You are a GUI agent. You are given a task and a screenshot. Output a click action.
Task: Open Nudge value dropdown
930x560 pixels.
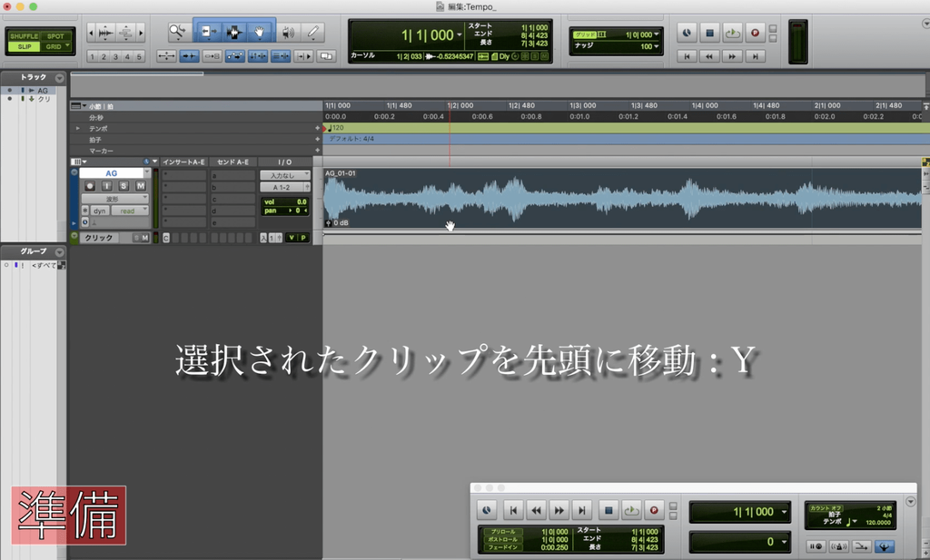tap(657, 46)
